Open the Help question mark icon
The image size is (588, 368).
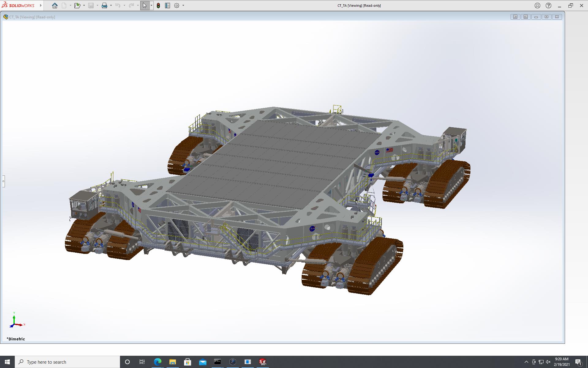click(x=548, y=6)
